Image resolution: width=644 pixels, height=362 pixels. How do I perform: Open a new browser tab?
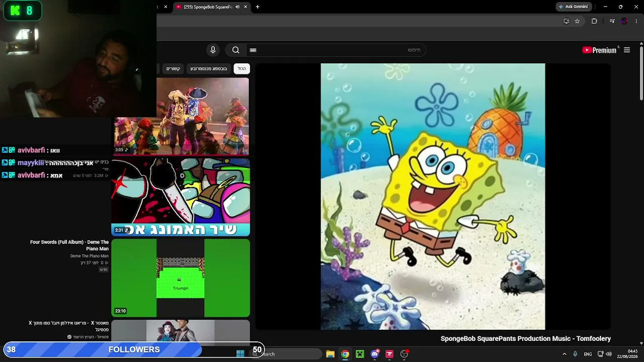click(x=258, y=7)
